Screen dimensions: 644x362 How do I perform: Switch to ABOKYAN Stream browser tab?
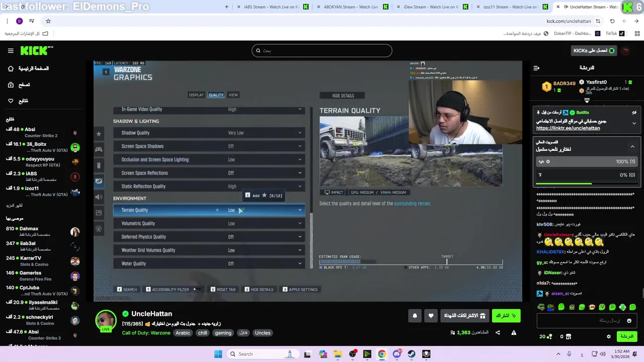pos(352,7)
